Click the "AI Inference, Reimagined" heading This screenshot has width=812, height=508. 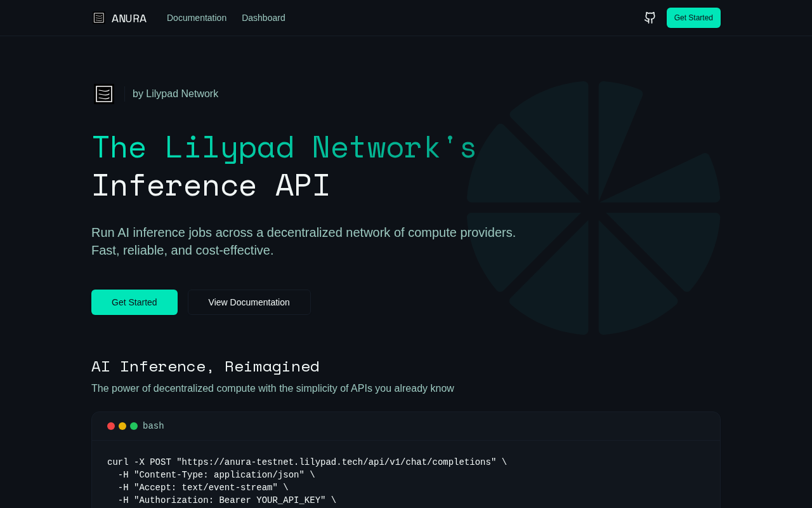[x=206, y=366]
